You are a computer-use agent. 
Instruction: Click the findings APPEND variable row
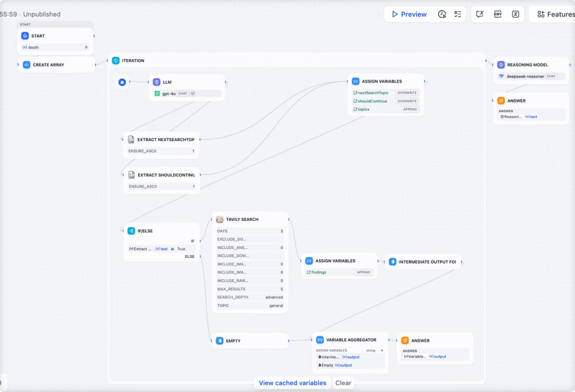pos(339,272)
